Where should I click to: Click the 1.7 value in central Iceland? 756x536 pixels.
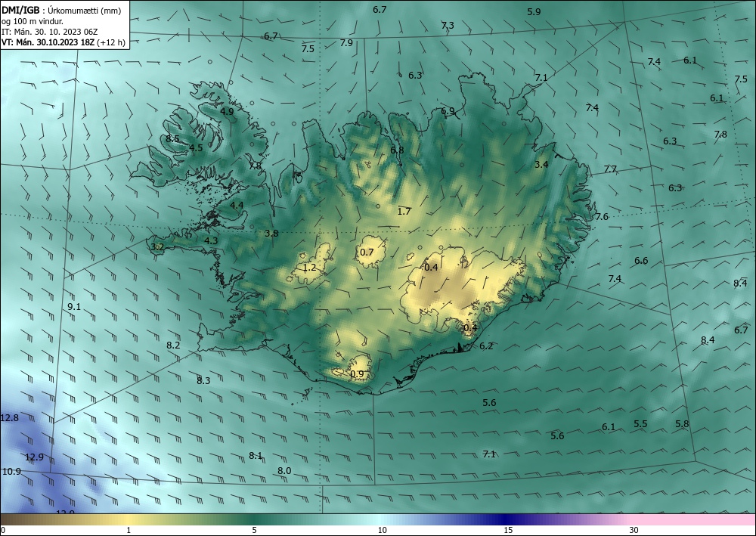pyautogui.click(x=404, y=211)
